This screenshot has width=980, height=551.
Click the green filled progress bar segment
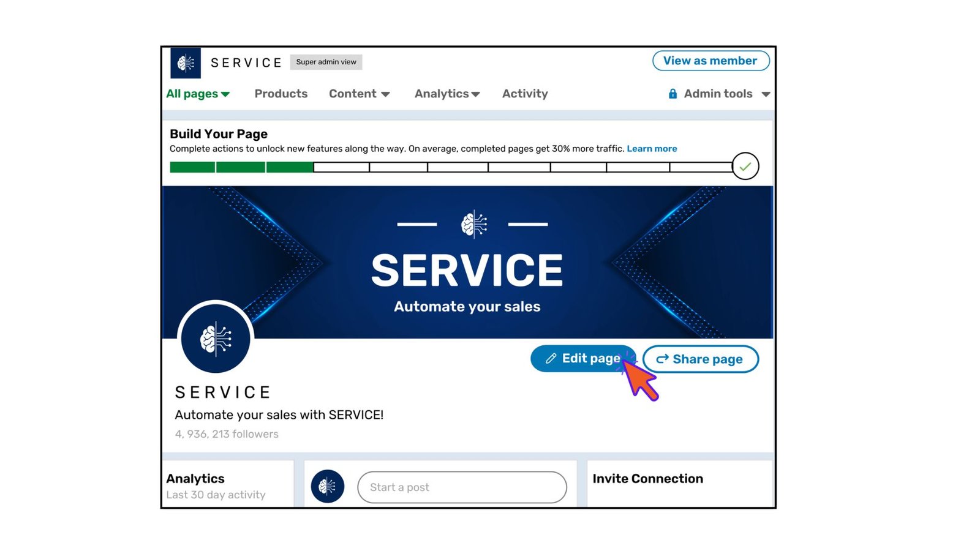pos(241,167)
